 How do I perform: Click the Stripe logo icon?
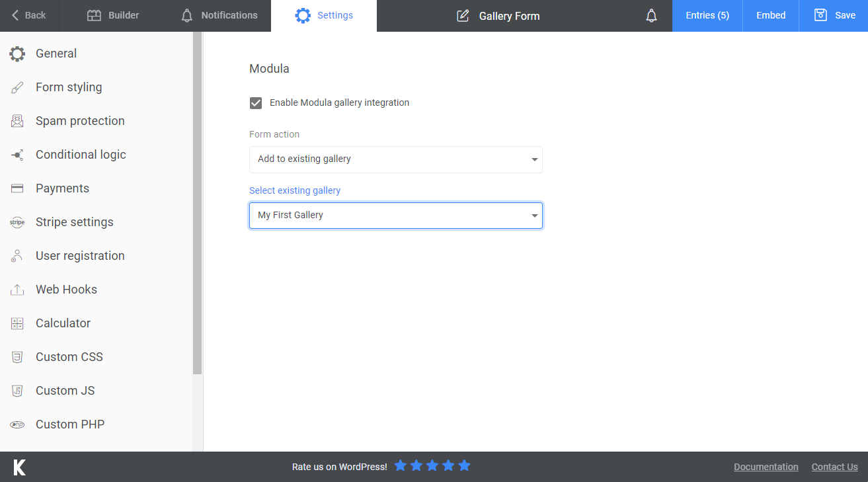[x=17, y=222]
